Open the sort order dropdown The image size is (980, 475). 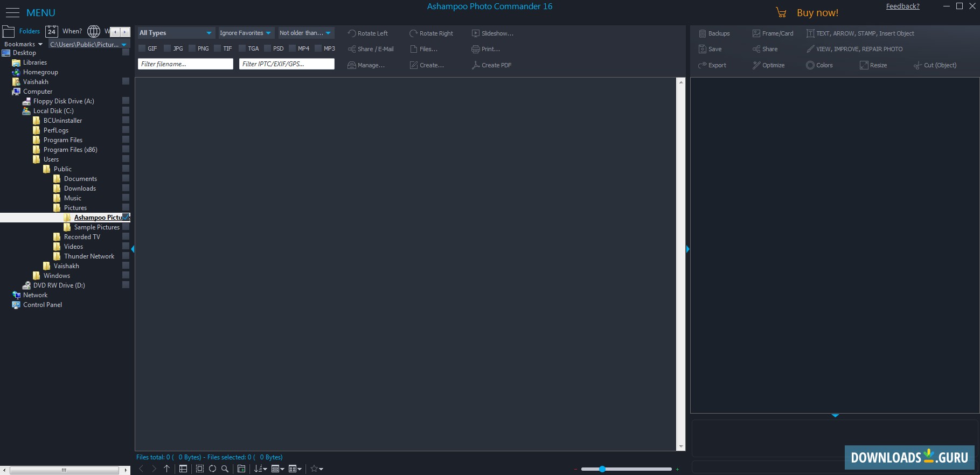click(261, 469)
